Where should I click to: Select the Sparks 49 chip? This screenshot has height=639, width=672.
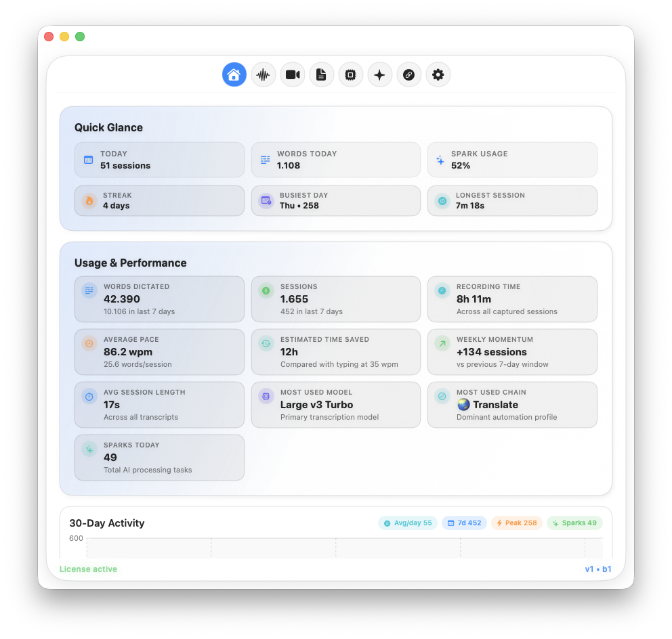click(x=574, y=523)
